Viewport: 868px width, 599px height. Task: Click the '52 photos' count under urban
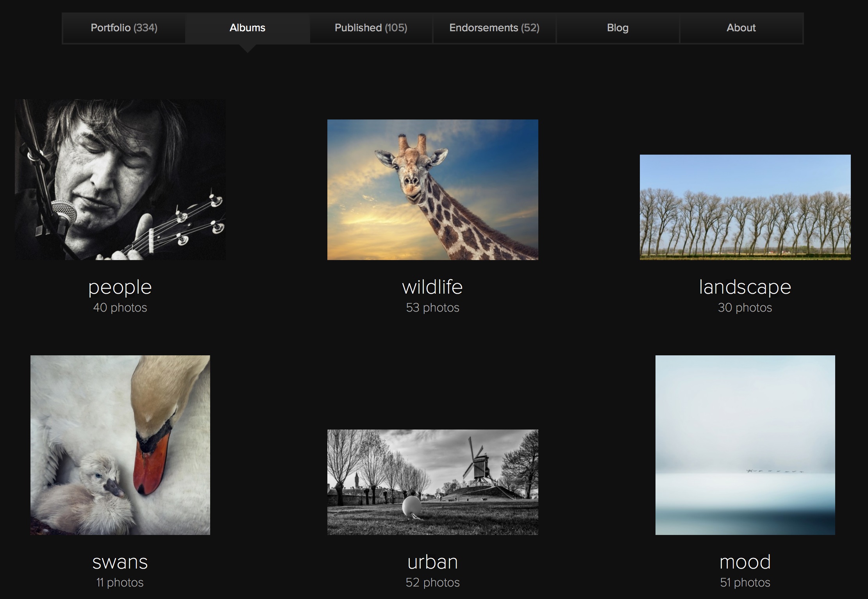[432, 583]
